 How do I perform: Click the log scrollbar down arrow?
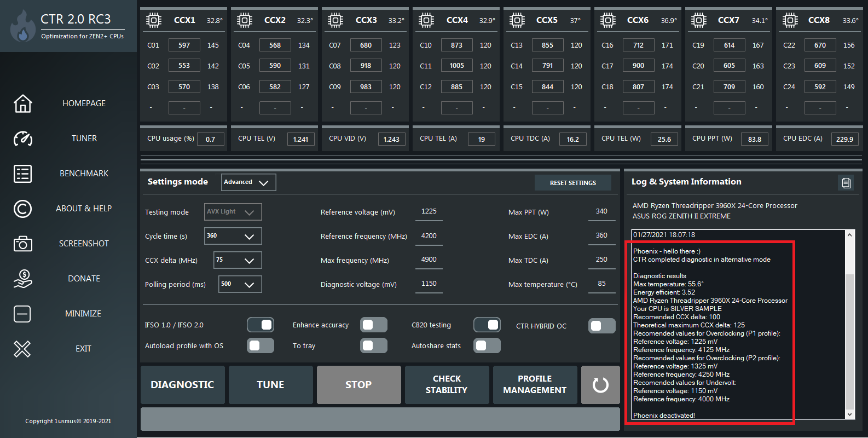coord(849,414)
